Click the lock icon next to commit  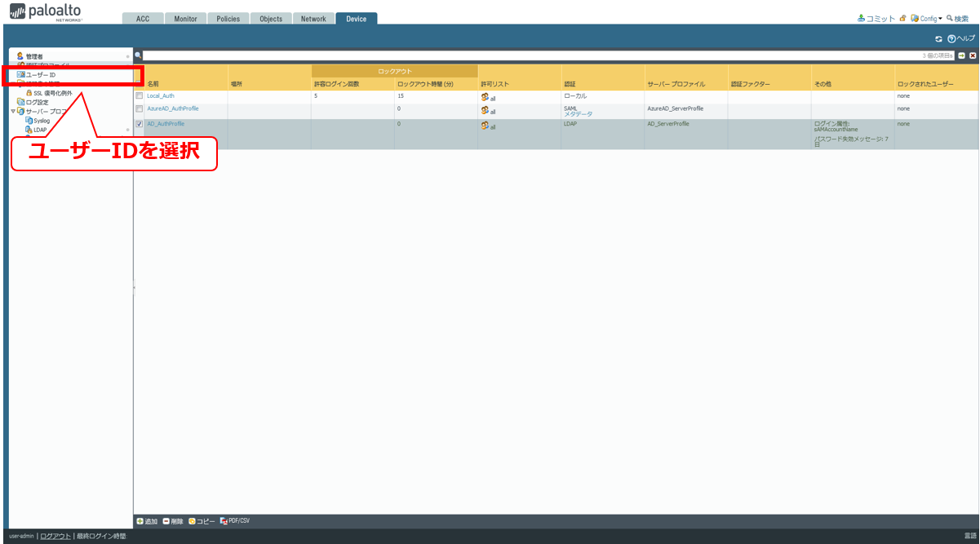[x=902, y=18]
